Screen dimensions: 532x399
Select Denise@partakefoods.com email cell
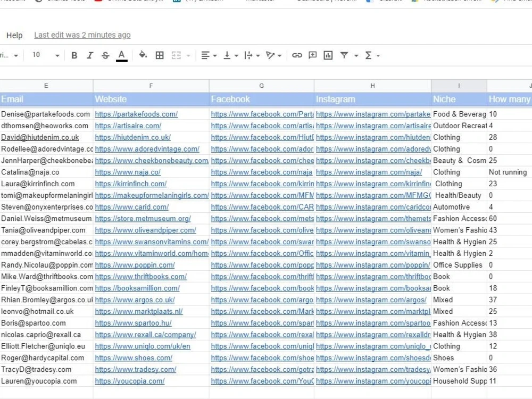point(46,114)
